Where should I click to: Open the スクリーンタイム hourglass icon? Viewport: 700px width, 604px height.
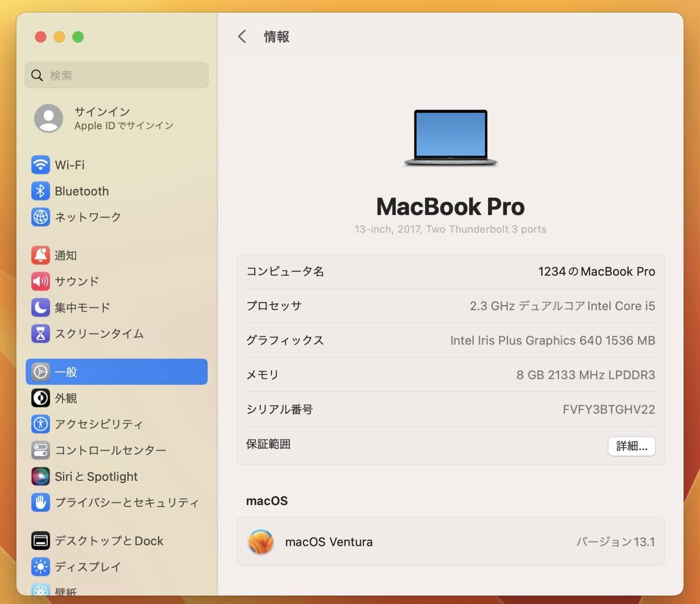point(40,333)
